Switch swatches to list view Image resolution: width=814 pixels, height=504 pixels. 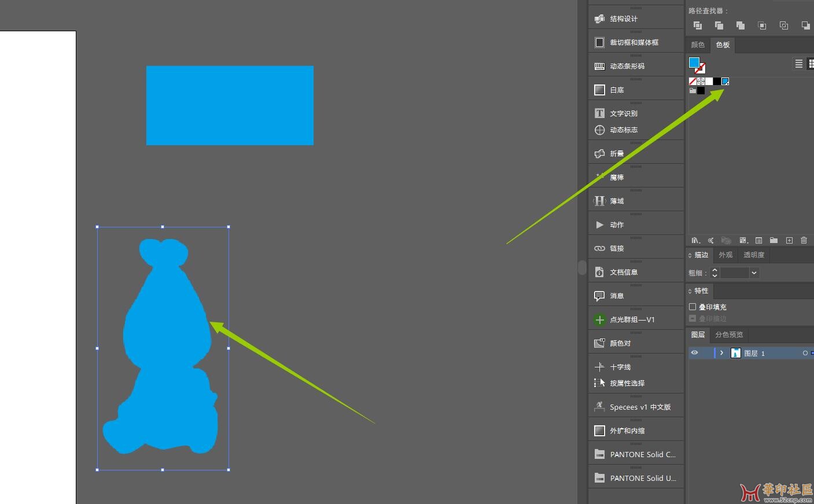(x=799, y=64)
